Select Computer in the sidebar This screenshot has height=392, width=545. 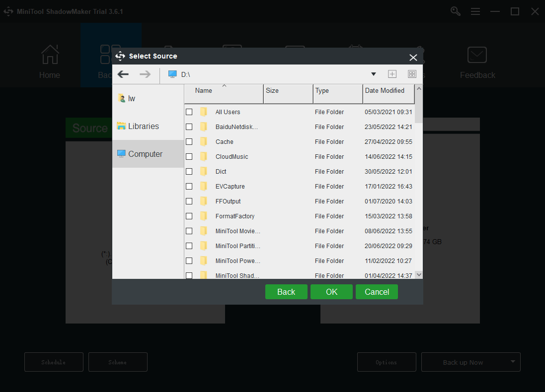[148, 154]
